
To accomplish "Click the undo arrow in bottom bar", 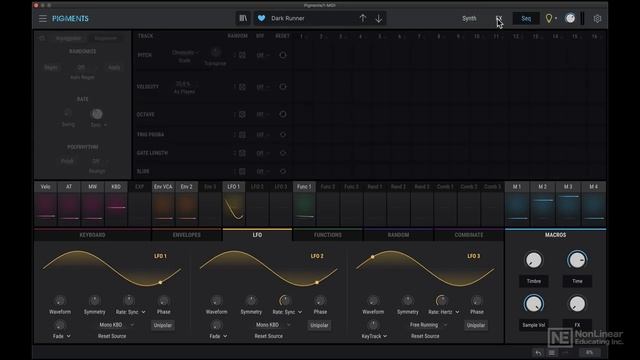I will [538, 353].
